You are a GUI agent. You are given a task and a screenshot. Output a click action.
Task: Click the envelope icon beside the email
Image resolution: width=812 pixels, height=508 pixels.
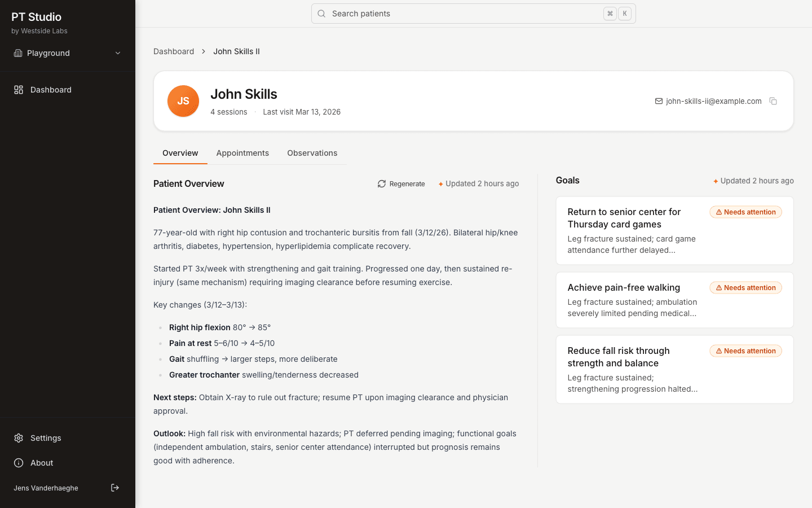click(x=658, y=101)
